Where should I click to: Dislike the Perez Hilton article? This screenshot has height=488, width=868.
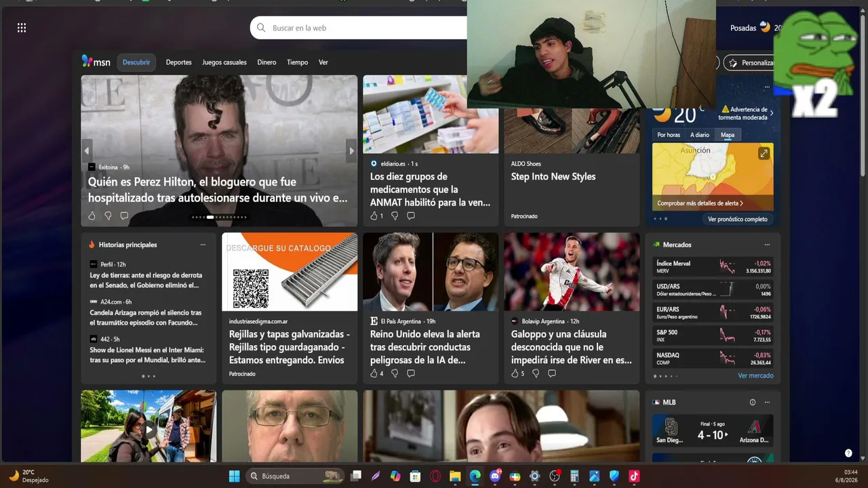(108, 216)
